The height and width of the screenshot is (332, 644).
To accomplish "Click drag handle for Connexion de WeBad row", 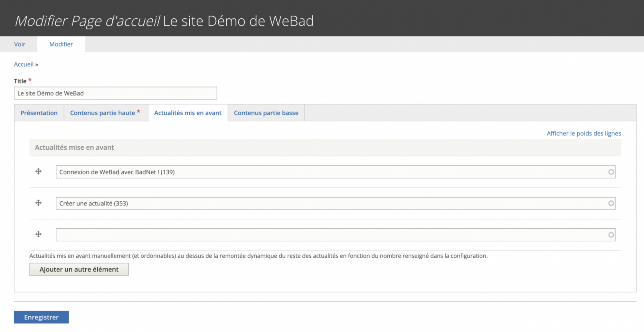I will coord(38,171).
